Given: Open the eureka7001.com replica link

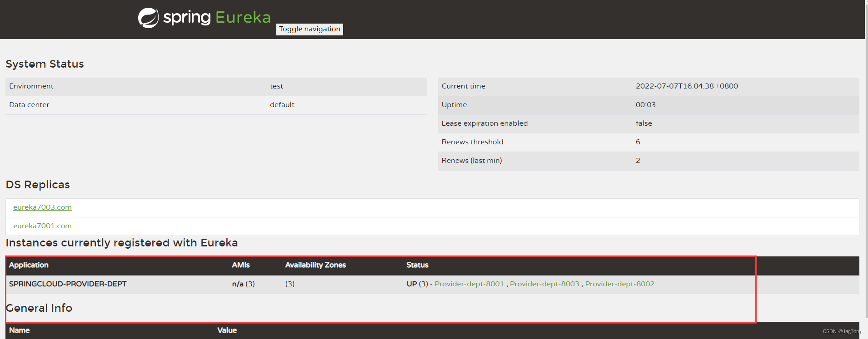Looking at the screenshot, I should point(42,226).
